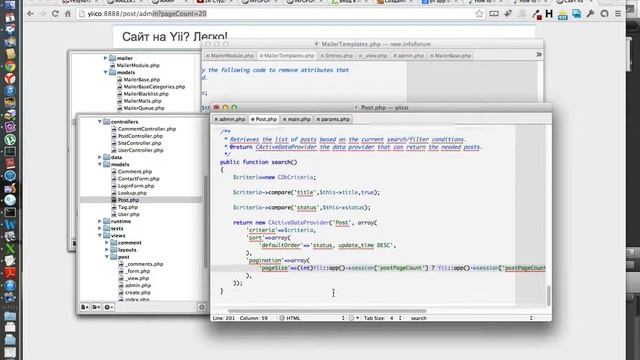The image size is (640, 360).
Task: Close the admin.php tab in the Post.php window
Action: pos(216,120)
